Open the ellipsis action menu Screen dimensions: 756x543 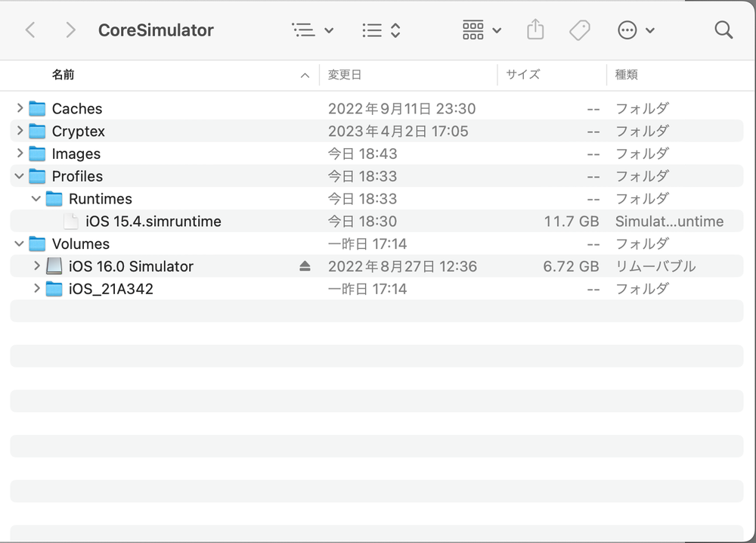click(x=636, y=30)
